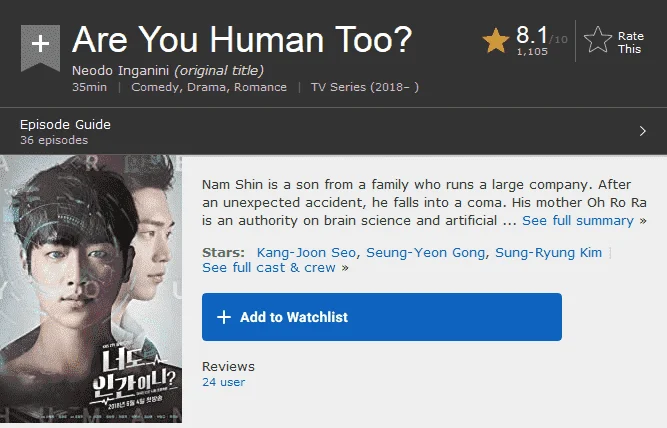The width and height of the screenshot is (667, 428).
Task: Click the 1,105 ratings count
Action: coord(532,51)
